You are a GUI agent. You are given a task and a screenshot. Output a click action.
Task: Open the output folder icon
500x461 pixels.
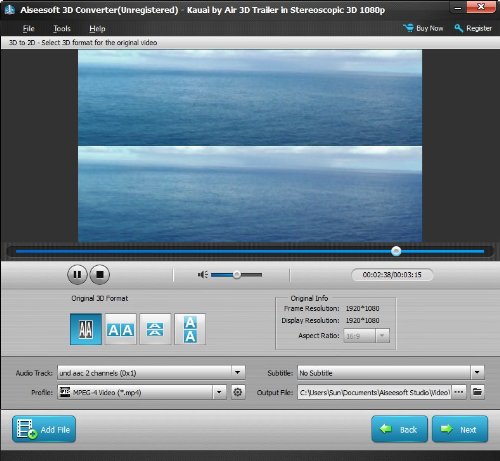[x=477, y=392]
